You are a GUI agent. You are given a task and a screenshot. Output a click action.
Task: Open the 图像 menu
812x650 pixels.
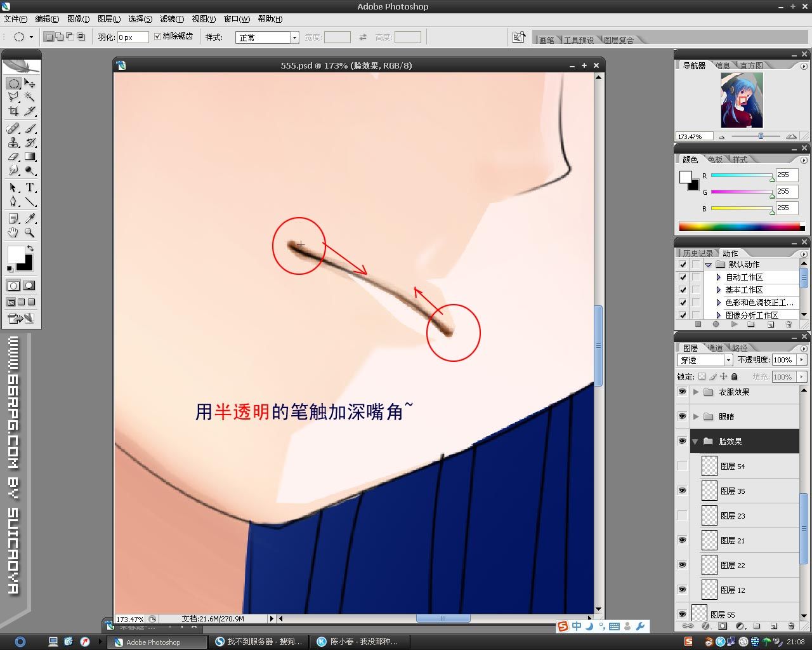click(x=78, y=19)
